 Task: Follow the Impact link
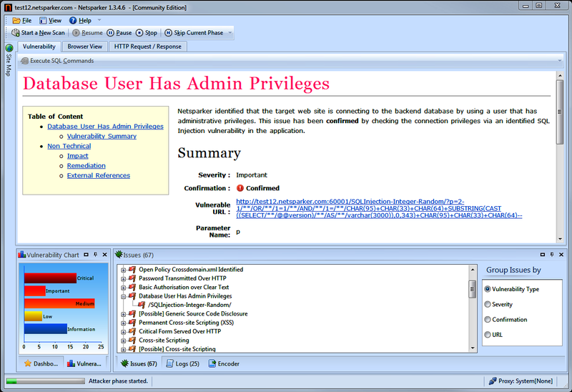(78, 156)
